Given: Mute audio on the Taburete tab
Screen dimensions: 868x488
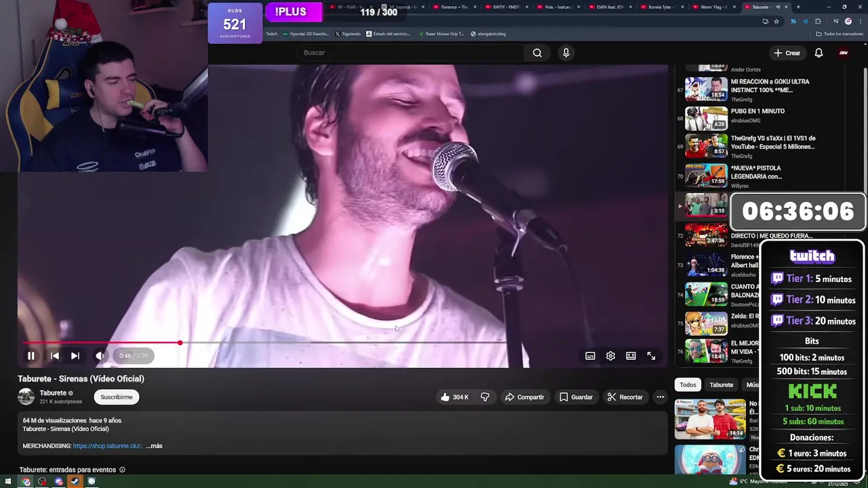Looking at the screenshot, I should (778, 7).
